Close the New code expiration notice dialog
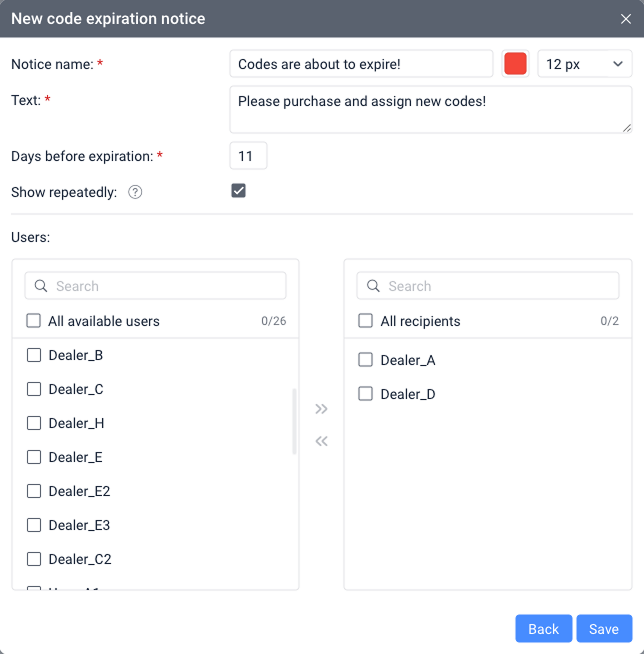Screen dimensions: 644x654 coord(626,19)
